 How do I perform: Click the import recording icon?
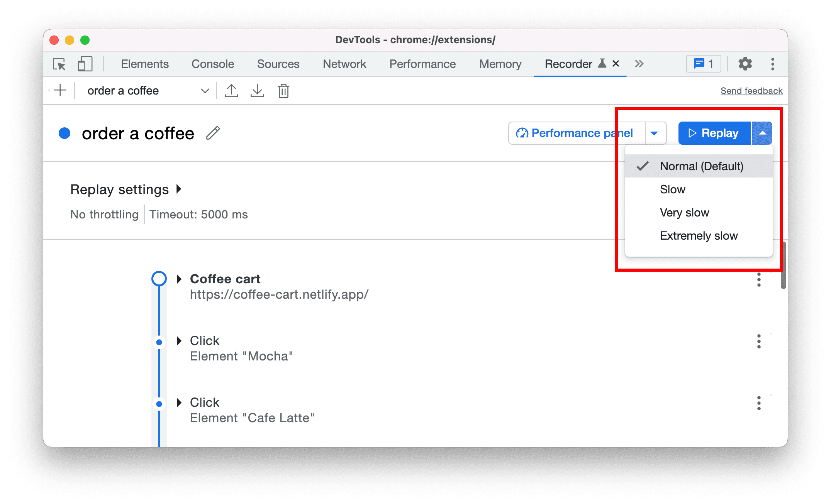[258, 91]
